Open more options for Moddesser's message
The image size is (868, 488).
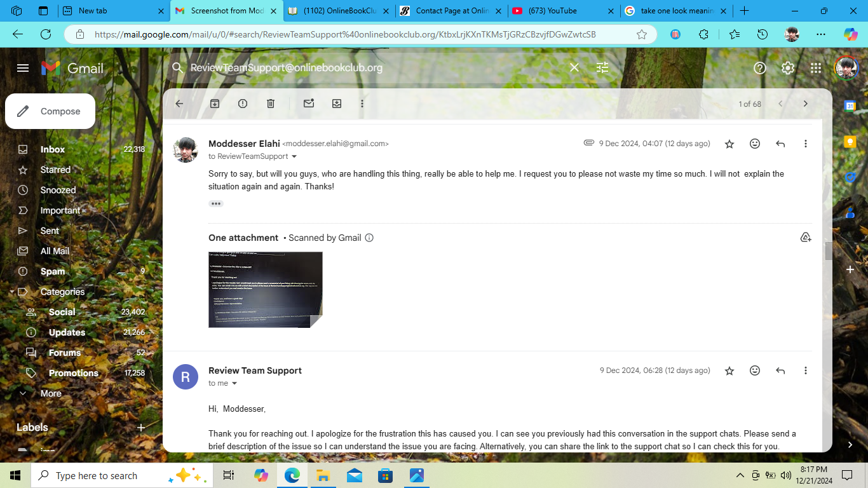point(806,144)
